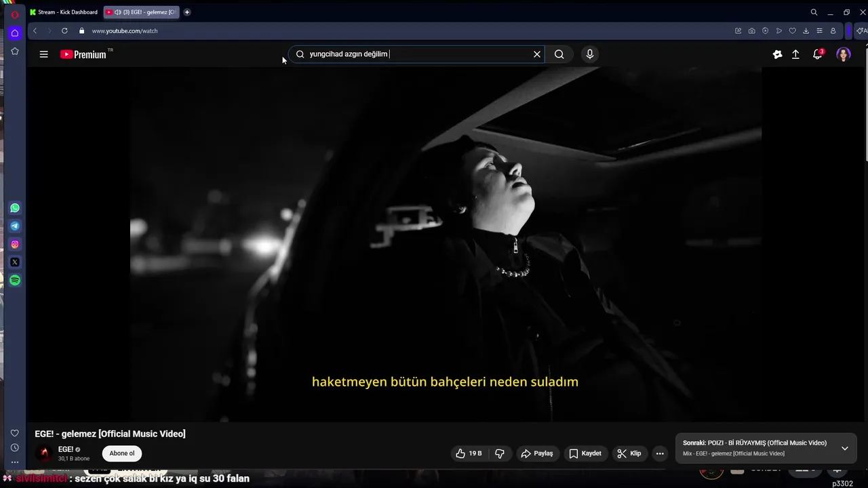Subscribe with the Abone ol button
The image size is (868, 488).
[122, 453]
